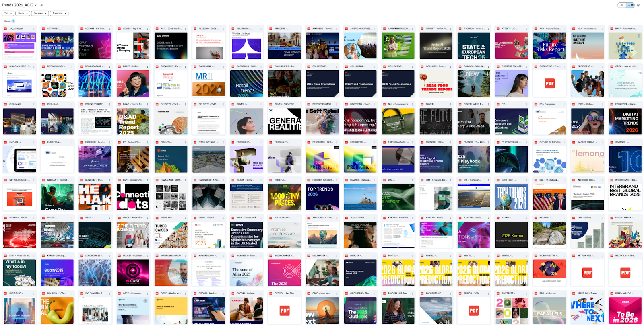Open more actions for DENTSU CREATIVE file
644x327 pixels.
click(x=299, y=104)
